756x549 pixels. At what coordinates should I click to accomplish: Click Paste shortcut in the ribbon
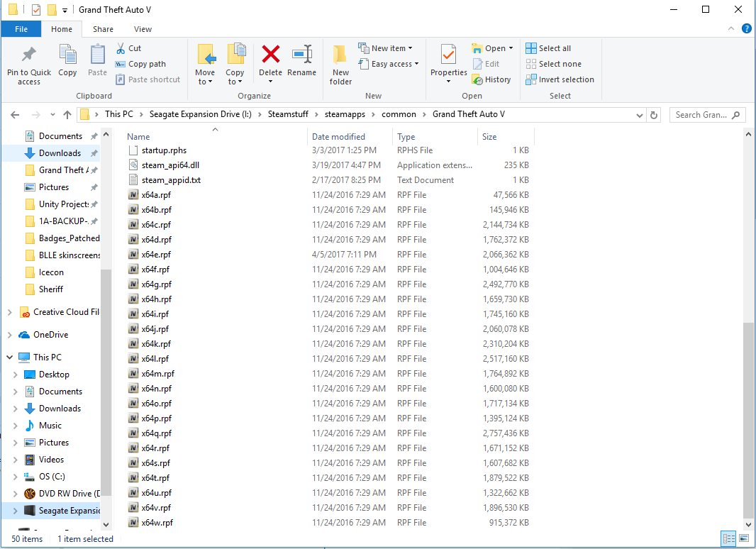click(148, 79)
